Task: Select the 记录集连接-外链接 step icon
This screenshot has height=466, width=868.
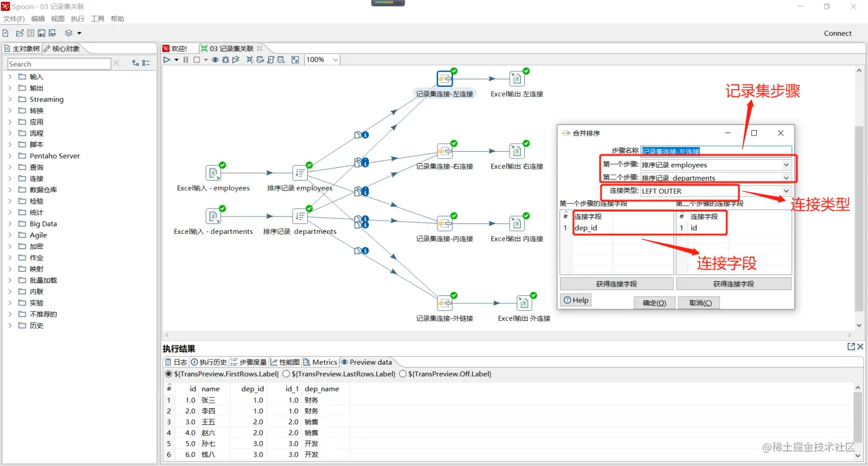Action: pos(444,303)
